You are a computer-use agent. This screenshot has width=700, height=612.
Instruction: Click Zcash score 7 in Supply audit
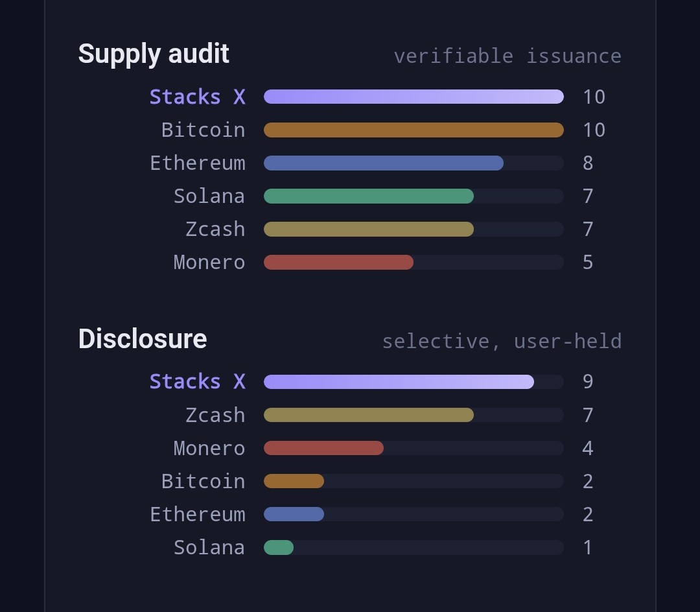588,229
